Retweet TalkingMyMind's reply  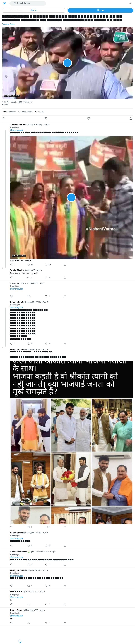pyautogui.click(x=29, y=278)
